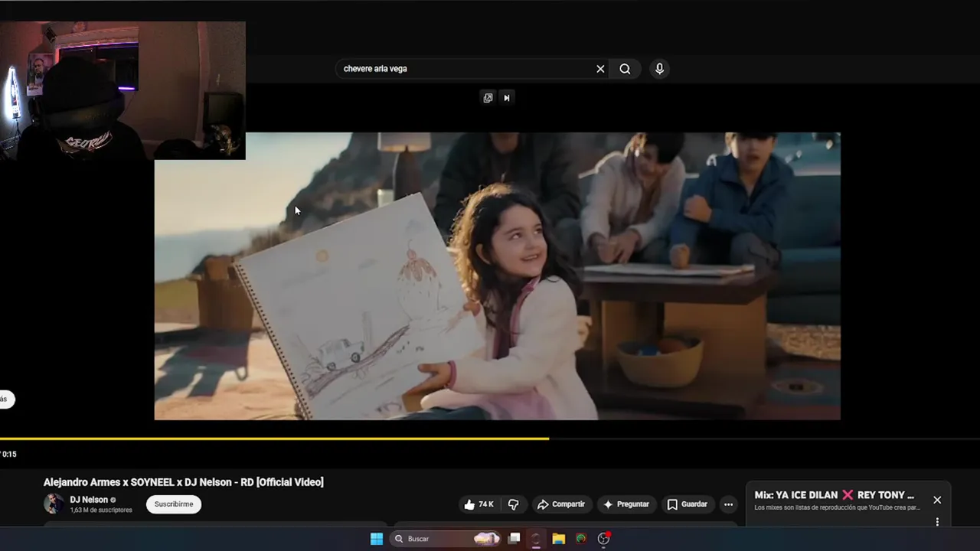
Task: Like the video with 74 K thumbs-up
Action: click(x=479, y=504)
